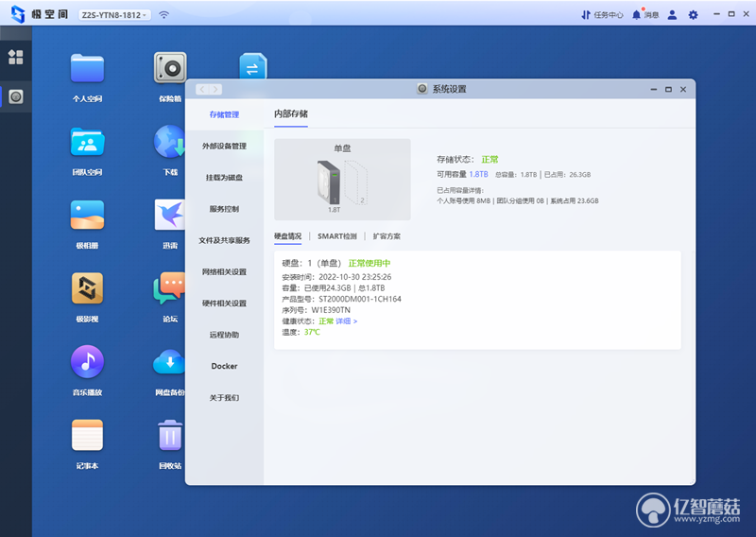Select 网络相关设置 in settings sidebar
This screenshot has width=756, height=537.
(x=224, y=271)
